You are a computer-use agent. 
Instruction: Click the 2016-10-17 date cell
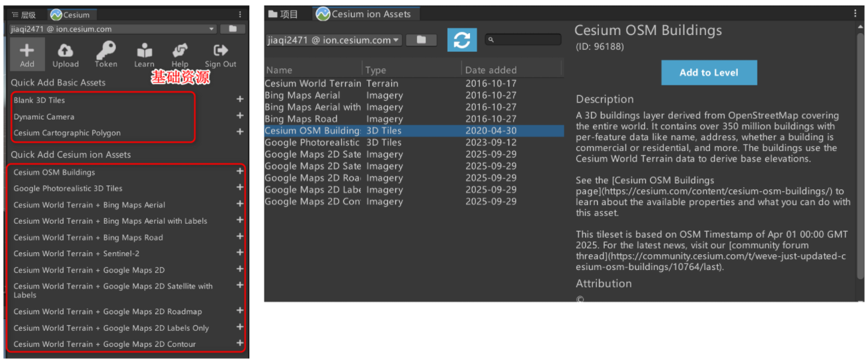pos(491,83)
